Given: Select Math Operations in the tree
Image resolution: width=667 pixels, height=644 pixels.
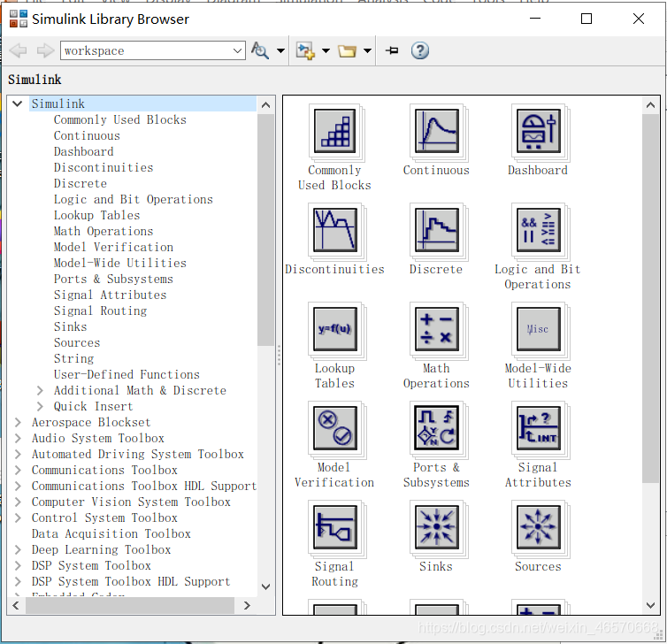Looking at the screenshot, I should 103,231.
